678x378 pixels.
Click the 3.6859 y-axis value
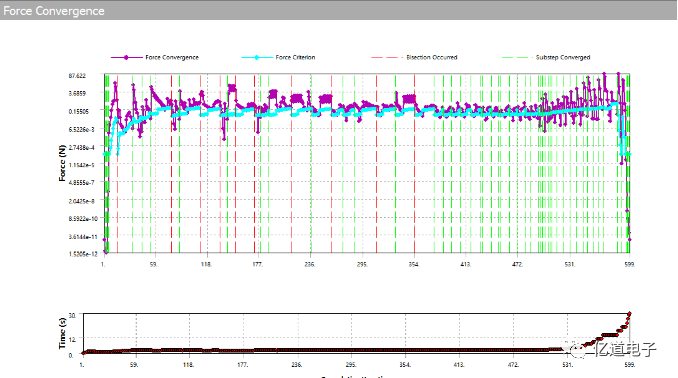pos(77,93)
